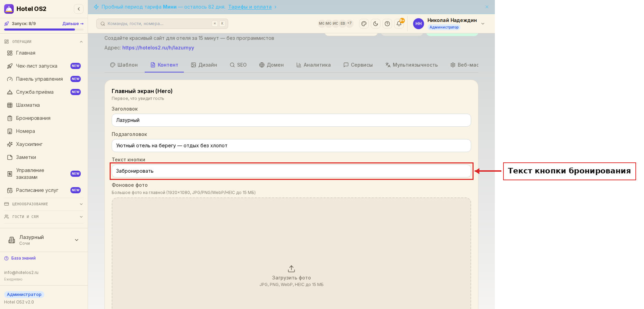The image size is (644, 309).
Task: Open the Лазурный hotel switcher dropdown
Action: (x=44, y=240)
